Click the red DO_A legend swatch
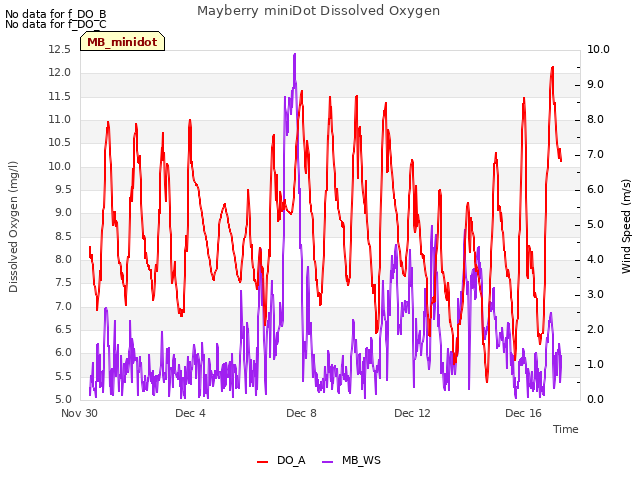This screenshot has height=480, width=640. point(262,462)
